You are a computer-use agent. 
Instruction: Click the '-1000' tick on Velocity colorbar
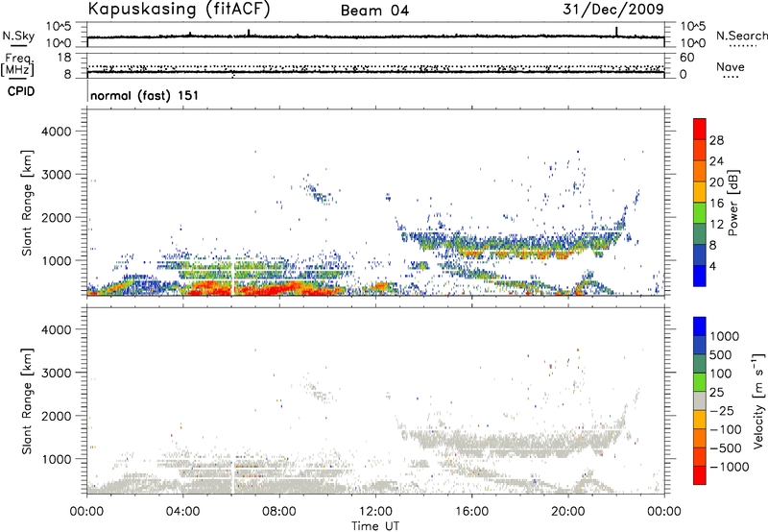tap(730, 467)
